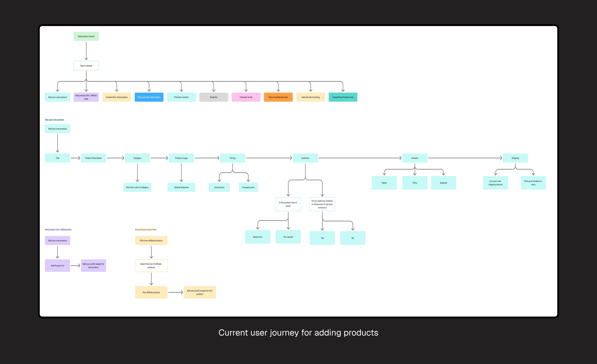Click the Product Description step box
The image size is (597, 364).
pos(93,158)
